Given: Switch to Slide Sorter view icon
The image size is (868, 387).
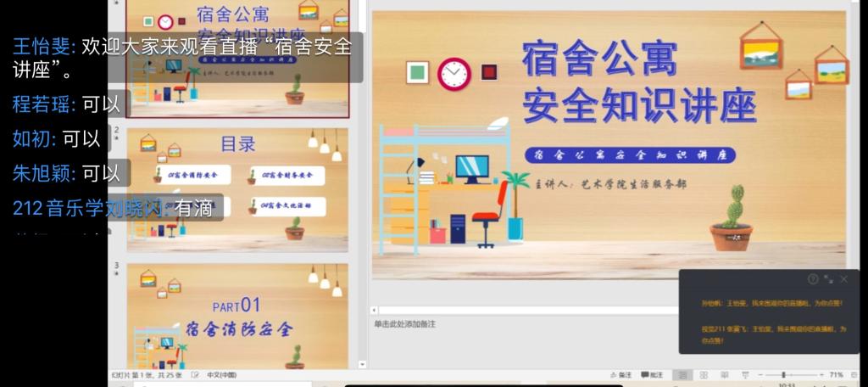Looking at the screenshot, I should [x=702, y=375].
